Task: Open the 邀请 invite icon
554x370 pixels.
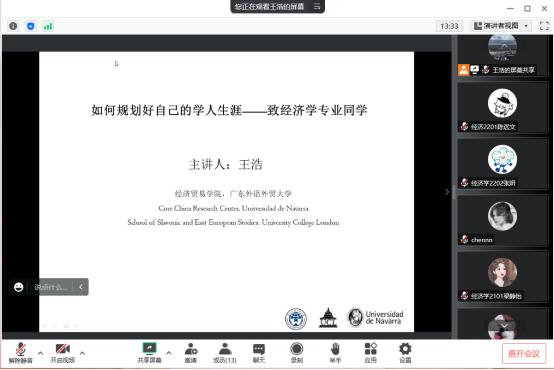Action: tap(191, 353)
